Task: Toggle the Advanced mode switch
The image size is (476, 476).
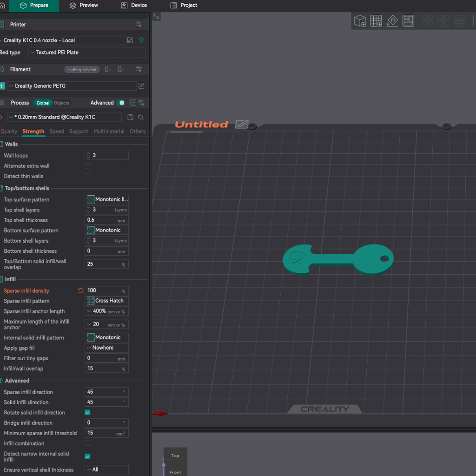Action: pyautogui.click(x=121, y=103)
